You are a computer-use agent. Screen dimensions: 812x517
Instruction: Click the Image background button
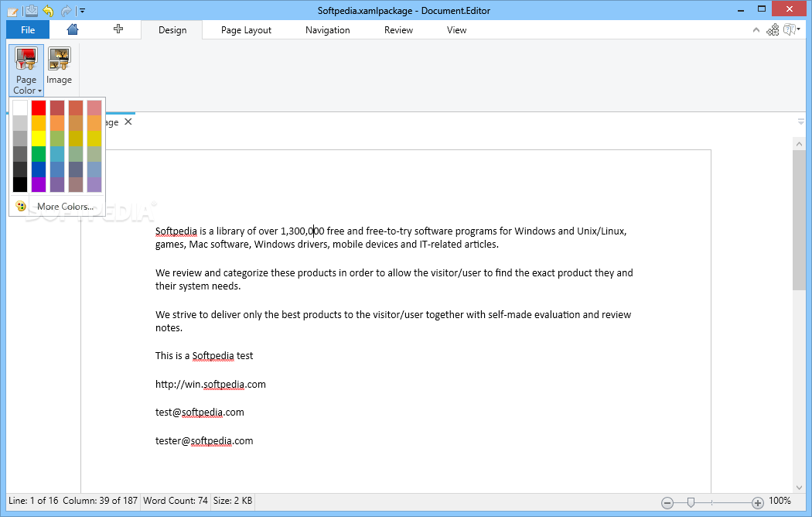(59, 66)
